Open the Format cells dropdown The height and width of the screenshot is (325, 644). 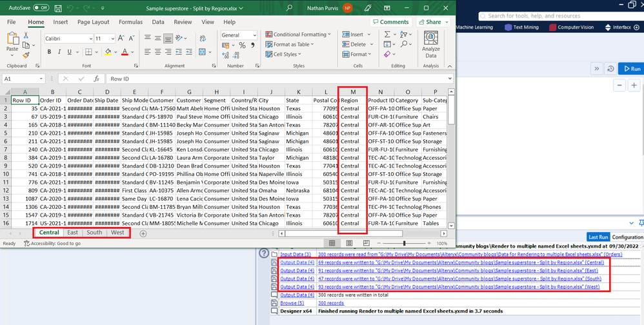pos(357,54)
